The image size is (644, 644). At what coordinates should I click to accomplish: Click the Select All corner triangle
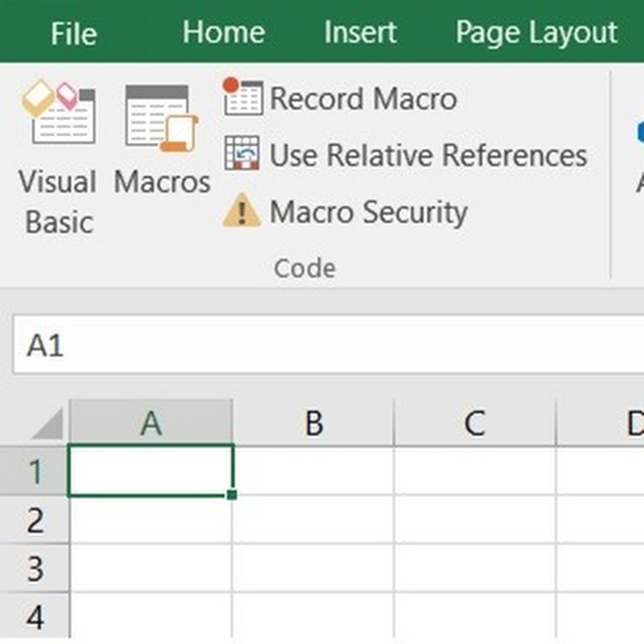(x=47, y=426)
